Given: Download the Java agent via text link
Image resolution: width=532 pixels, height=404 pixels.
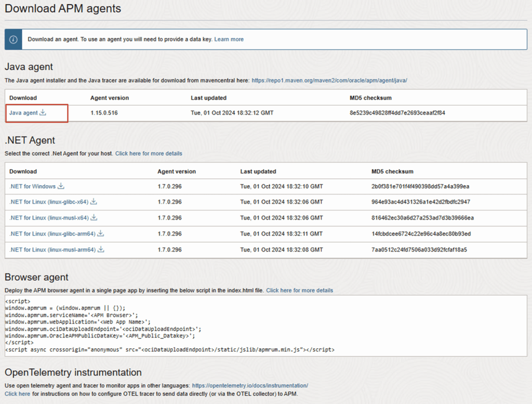Looking at the screenshot, I should pos(23,113).
